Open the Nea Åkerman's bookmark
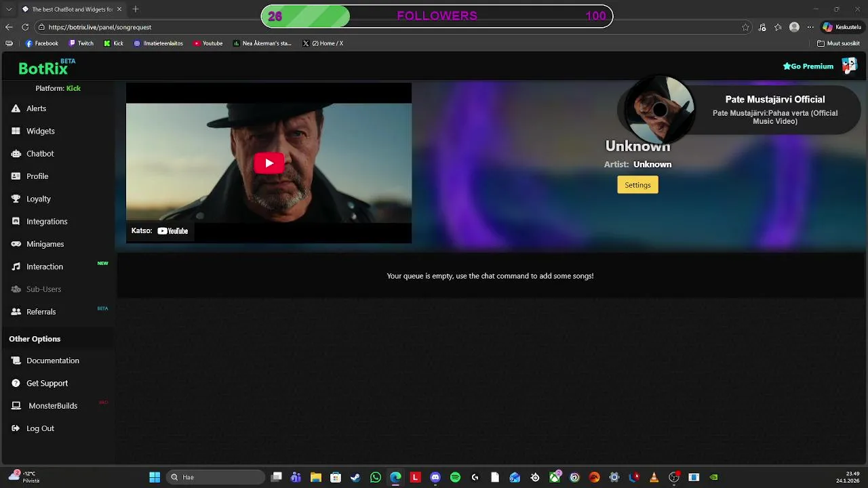868x488 pixels. [x=262, y=43]
